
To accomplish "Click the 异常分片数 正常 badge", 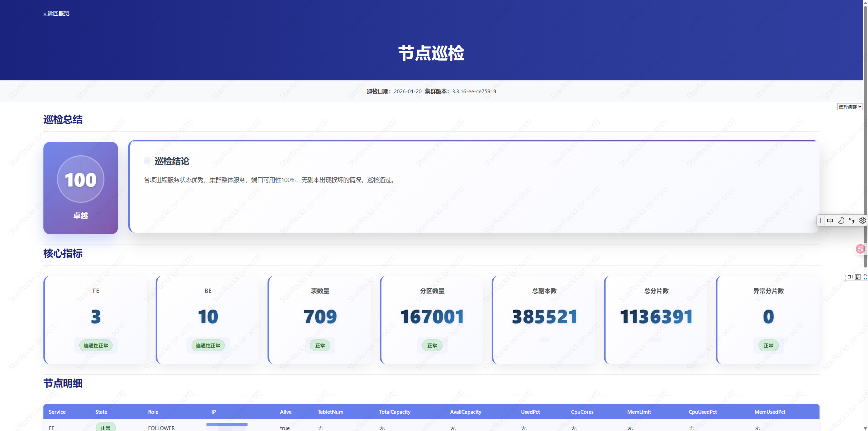I will 768,346.
